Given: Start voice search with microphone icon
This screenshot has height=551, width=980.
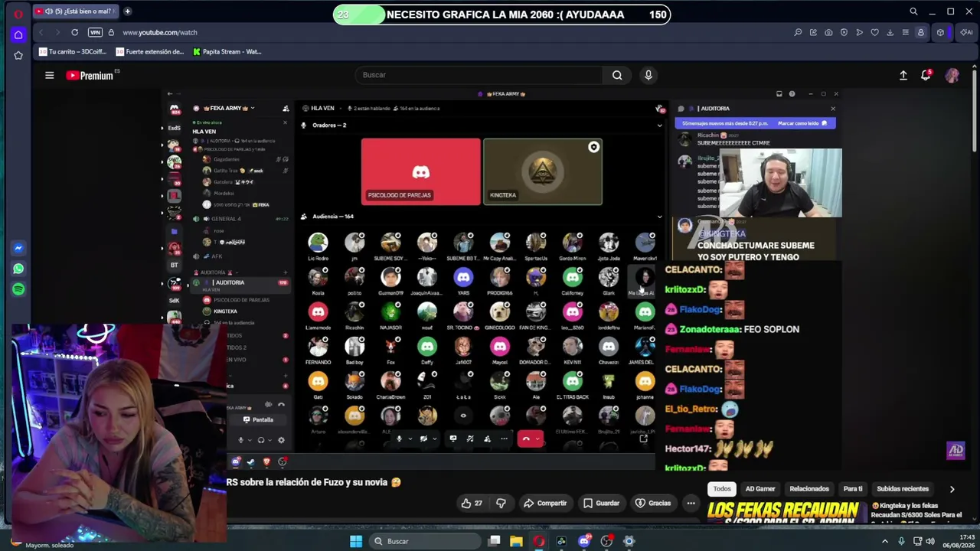Looking at the screenshot, I should coord(648,75).
